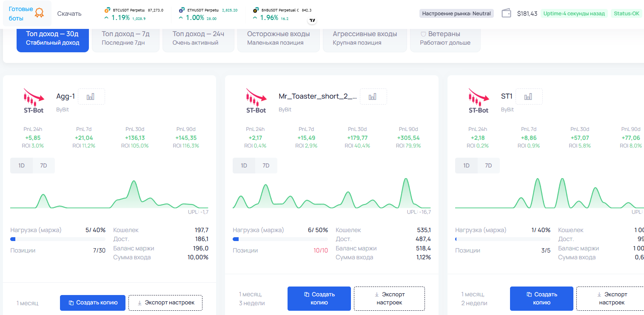This screenshot has width=644, height=315.
Task: Select the Агрессивные входы tab
Action: pos(365,38)
